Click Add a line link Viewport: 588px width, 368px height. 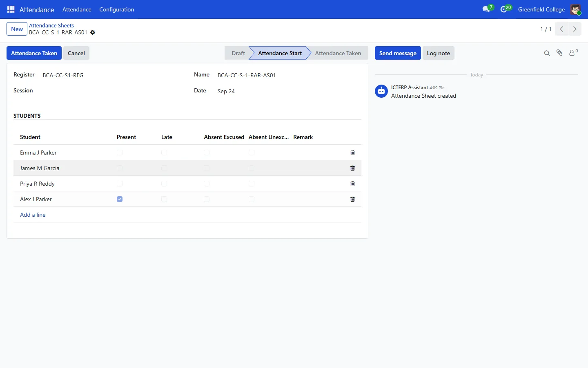(33, 215)
